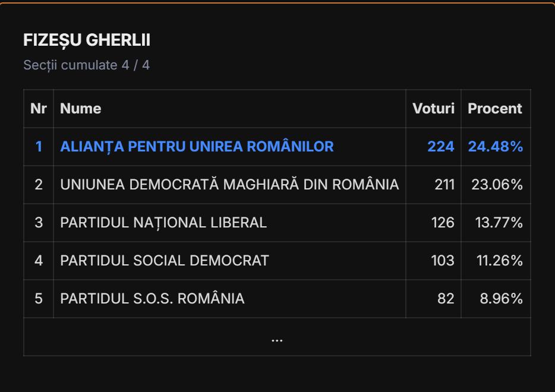Click the 211 votes cell

coord(444,185)
